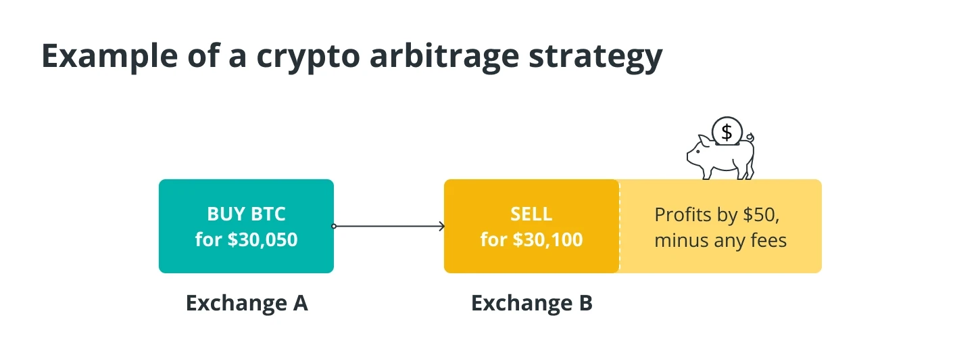The image size is (980, 349).
Task: Click the "Exchange B" label
Action: [532, 303]
